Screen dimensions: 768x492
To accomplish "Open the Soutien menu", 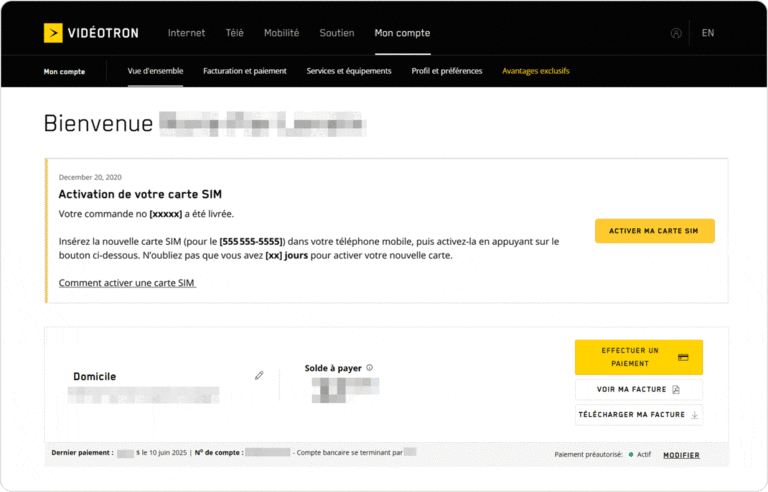I will coord(336,33).
